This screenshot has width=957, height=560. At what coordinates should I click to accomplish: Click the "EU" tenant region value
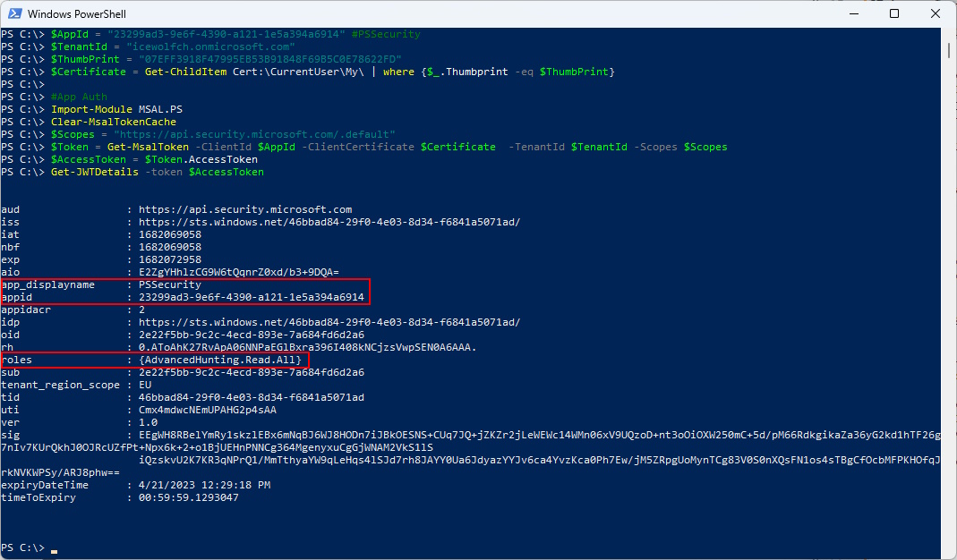[145, 385]
